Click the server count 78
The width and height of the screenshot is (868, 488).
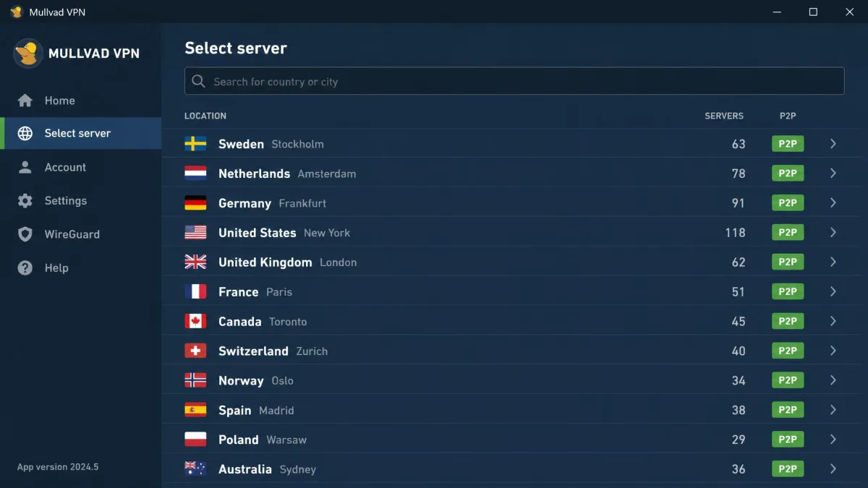pos(738,174)
